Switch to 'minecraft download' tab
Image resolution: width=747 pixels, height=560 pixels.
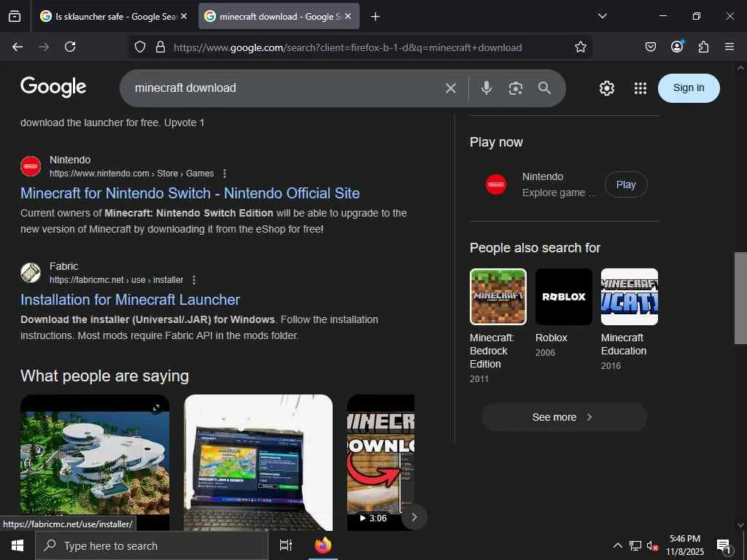279,16
